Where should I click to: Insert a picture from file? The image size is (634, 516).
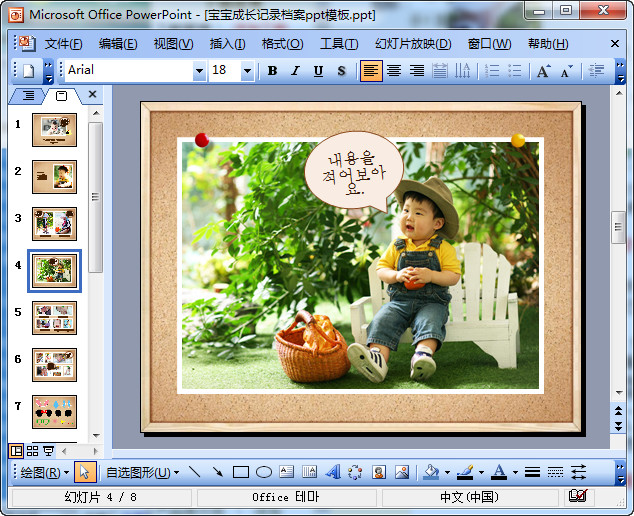click(402, 472)
